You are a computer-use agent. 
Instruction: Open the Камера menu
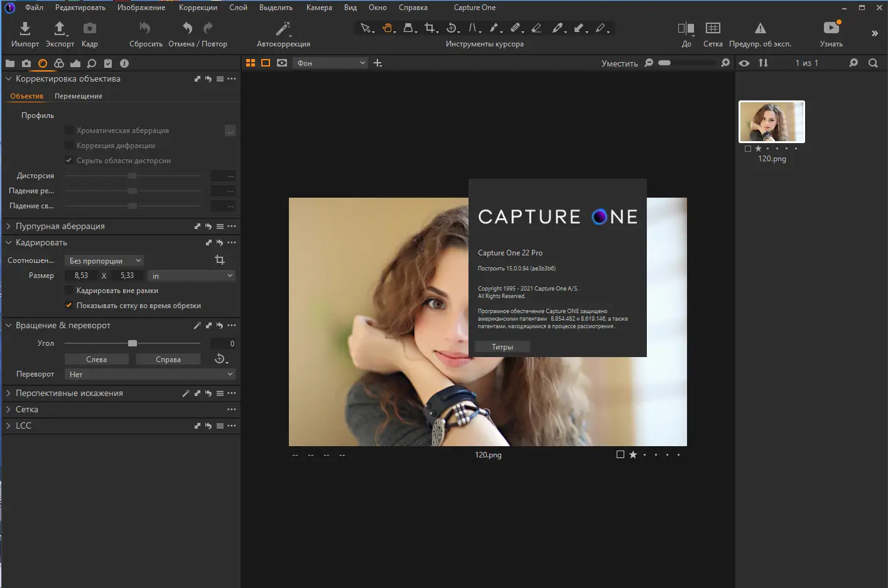click(318, 8)
